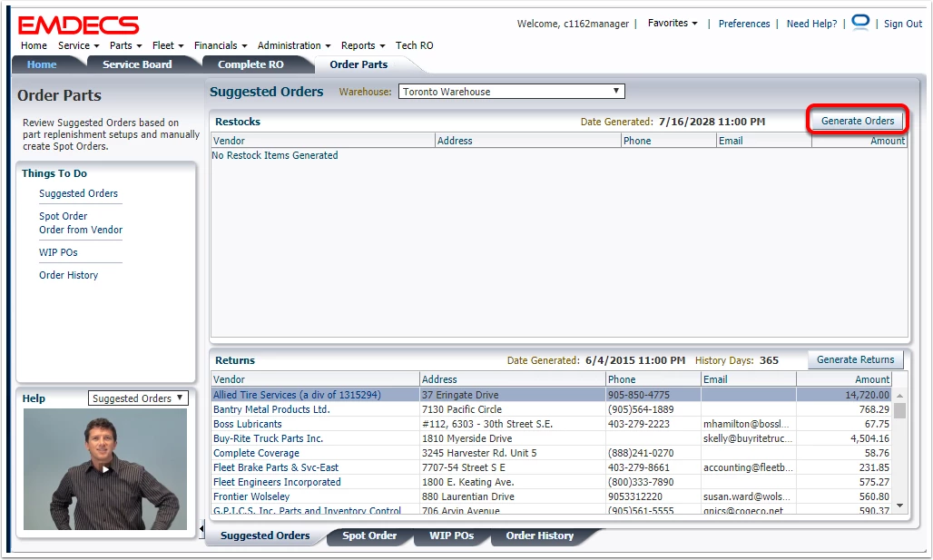Viewport: 933px width, 560px height.
Task: Open Order History in Things To Do
Action: (x=68, y=275)
